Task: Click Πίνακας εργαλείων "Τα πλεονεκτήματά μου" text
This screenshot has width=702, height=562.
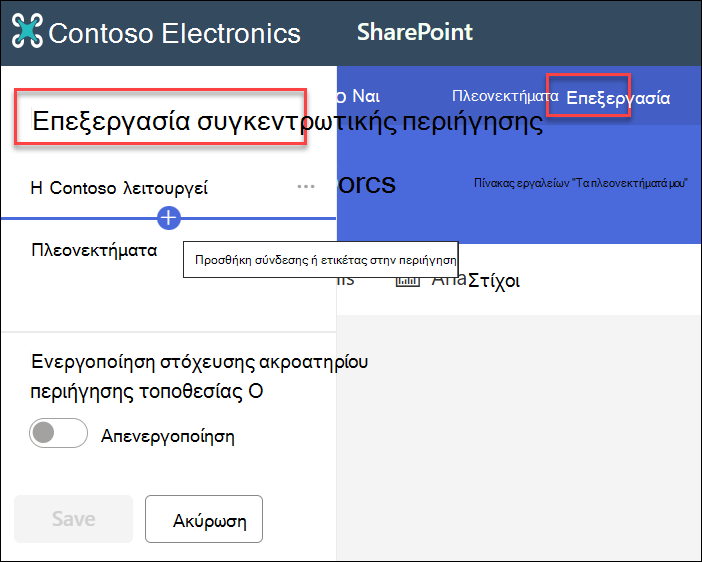Action: [581, 183]
